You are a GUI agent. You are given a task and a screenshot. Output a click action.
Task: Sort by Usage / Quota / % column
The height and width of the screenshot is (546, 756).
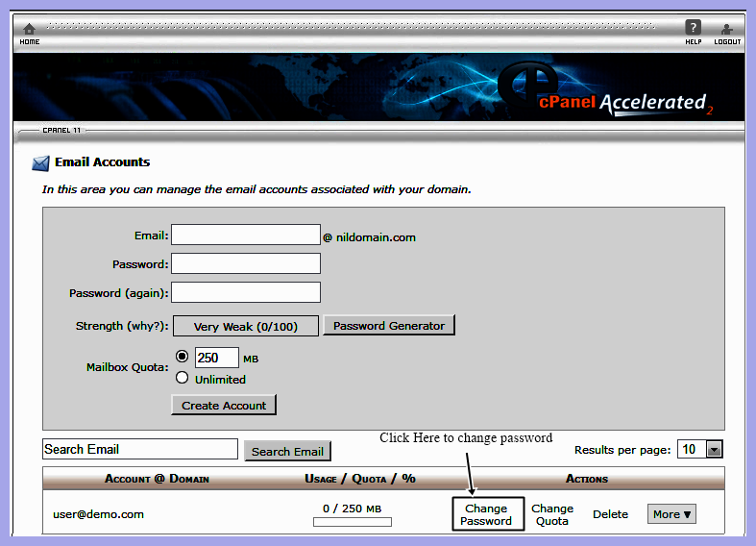(x=354, y=479)
